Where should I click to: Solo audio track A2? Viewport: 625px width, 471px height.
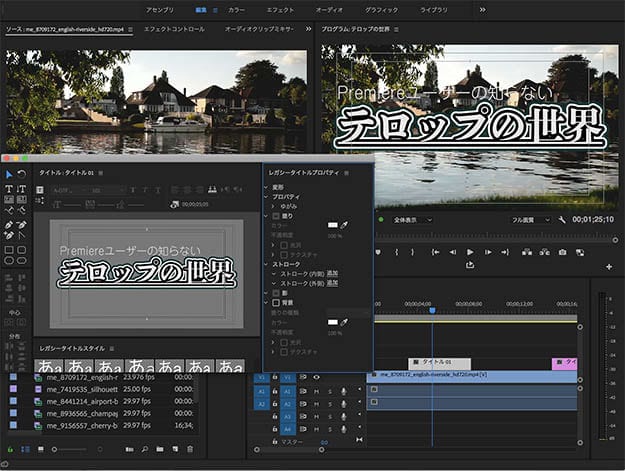330,404
